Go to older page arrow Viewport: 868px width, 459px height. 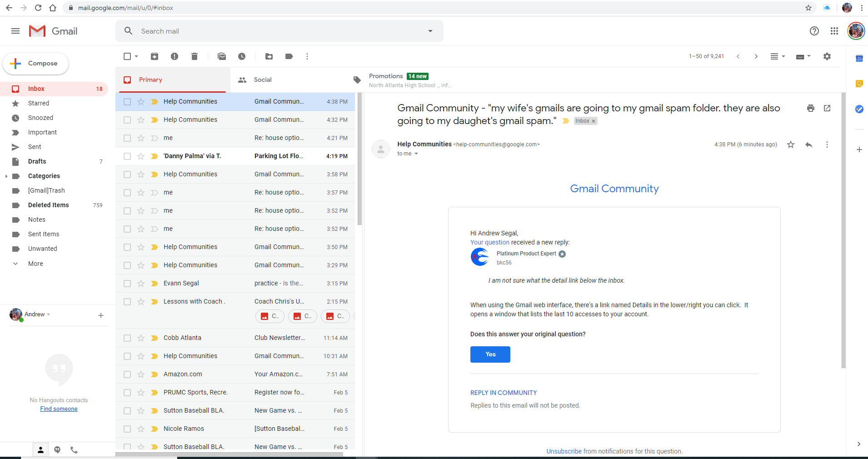click(756, 56)
